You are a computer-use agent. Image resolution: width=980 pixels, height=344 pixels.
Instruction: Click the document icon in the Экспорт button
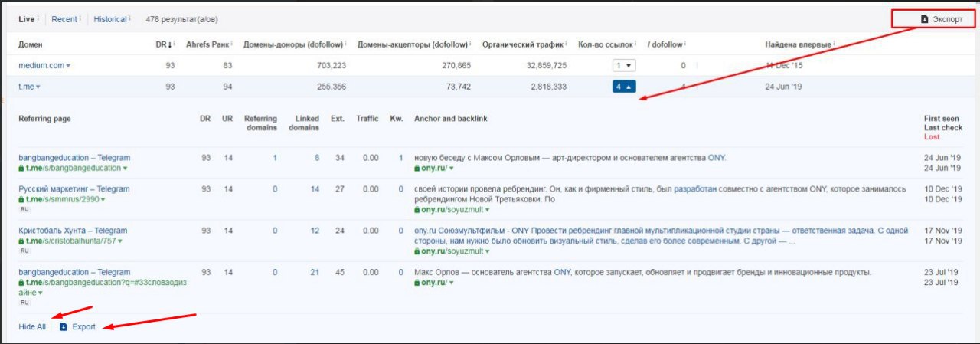click(x=924, y=19)
